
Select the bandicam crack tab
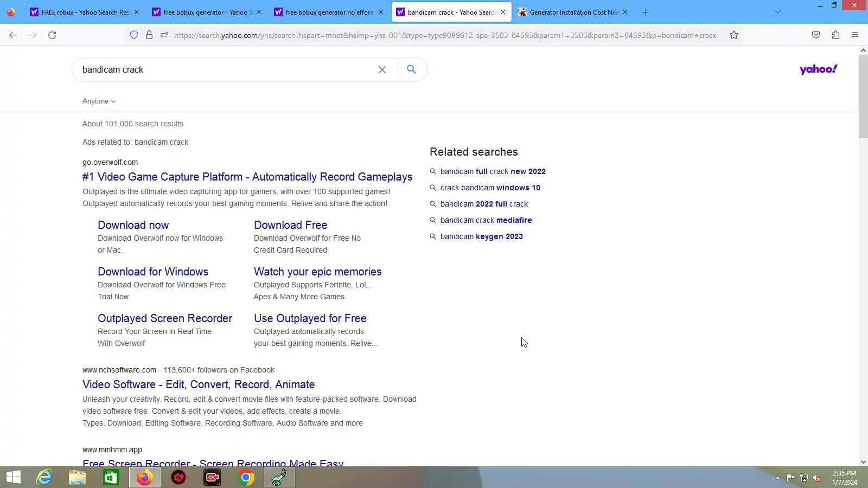[x=450, y=12]
